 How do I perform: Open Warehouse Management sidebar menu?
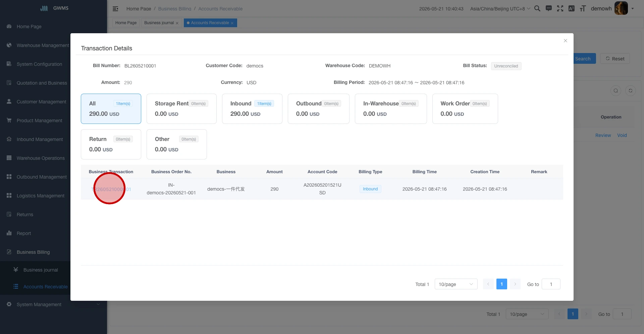pyautogui.click(x=43, y=45)
